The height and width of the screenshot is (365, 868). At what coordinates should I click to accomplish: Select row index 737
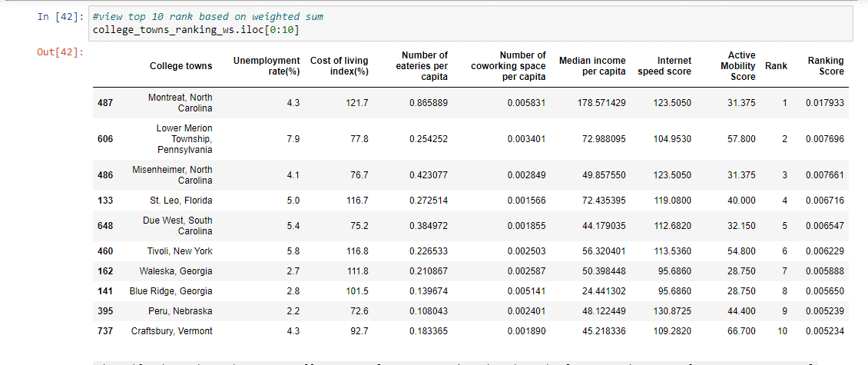105,330
